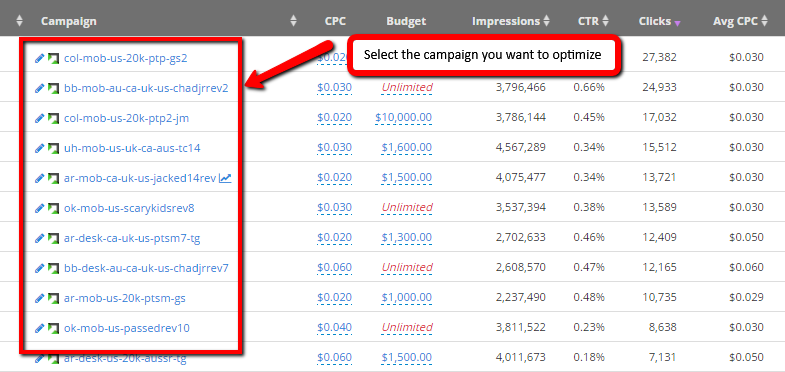Viewport: 785px width, 372px height.
Task: Edit bb-desk-au-ca-uk-us-chadjrrev7 via pencil icon
Action: click(40, 268)
